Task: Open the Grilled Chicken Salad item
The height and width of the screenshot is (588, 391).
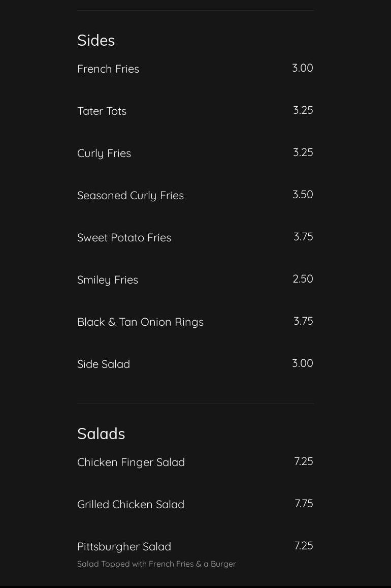Action: [x=131, y=505]
